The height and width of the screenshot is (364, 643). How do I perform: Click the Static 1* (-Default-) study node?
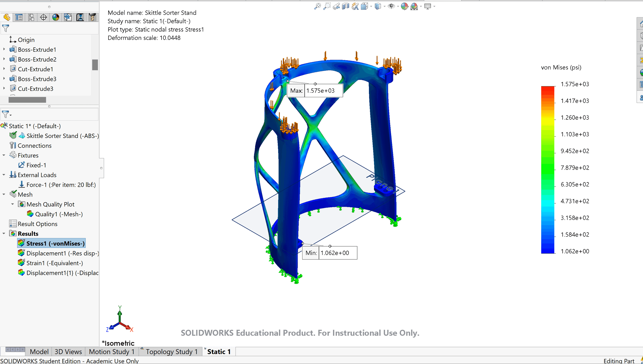[31, 126]
